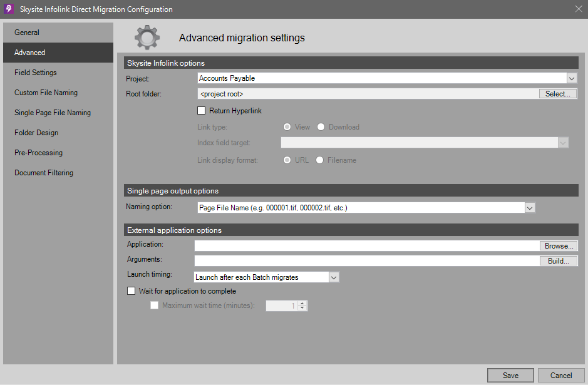This screenshot has height=385, width=588.
Task: Open Document Filtering page
Action: coord(58,173)
